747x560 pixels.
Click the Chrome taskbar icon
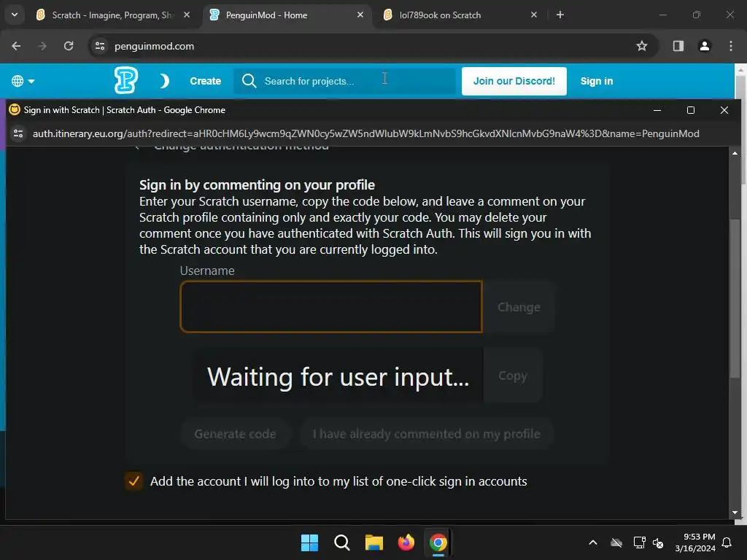(438, 542)
